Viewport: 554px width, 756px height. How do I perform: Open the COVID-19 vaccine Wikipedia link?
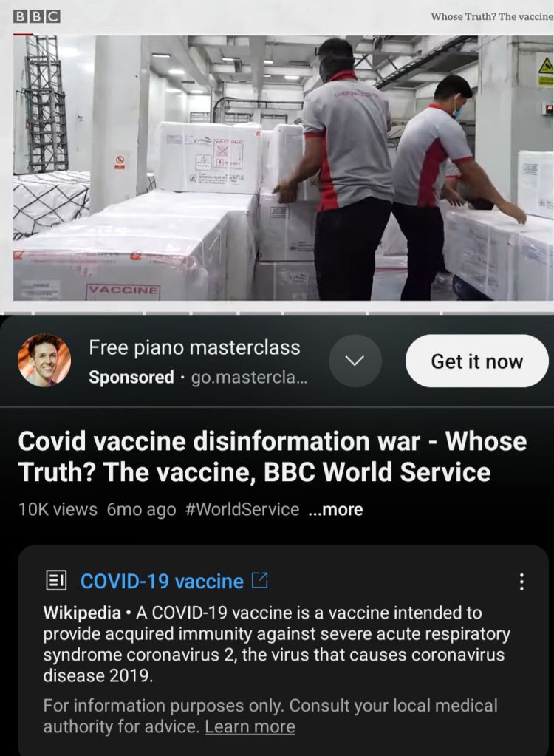click(162, 581)
